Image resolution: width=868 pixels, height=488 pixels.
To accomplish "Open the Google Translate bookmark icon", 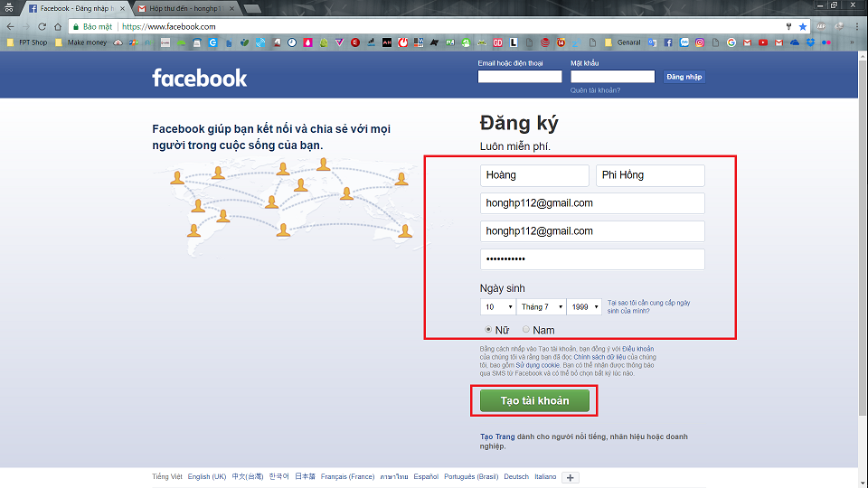I will tap(652, 42).
